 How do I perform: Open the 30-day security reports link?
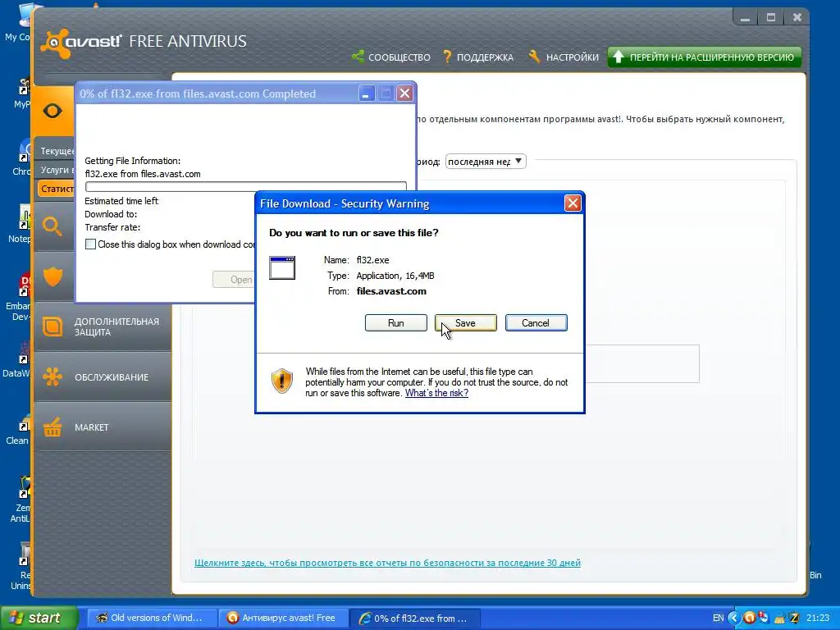pyautogui.click(x=387, y=563)
